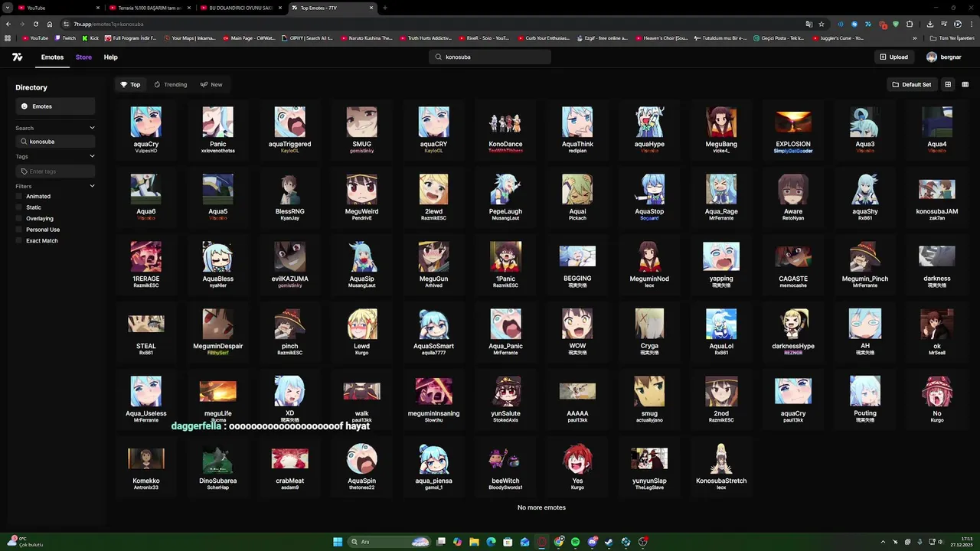Open the MeguminDespair emote card
This screenshot has width=980, height=551.
218,331
